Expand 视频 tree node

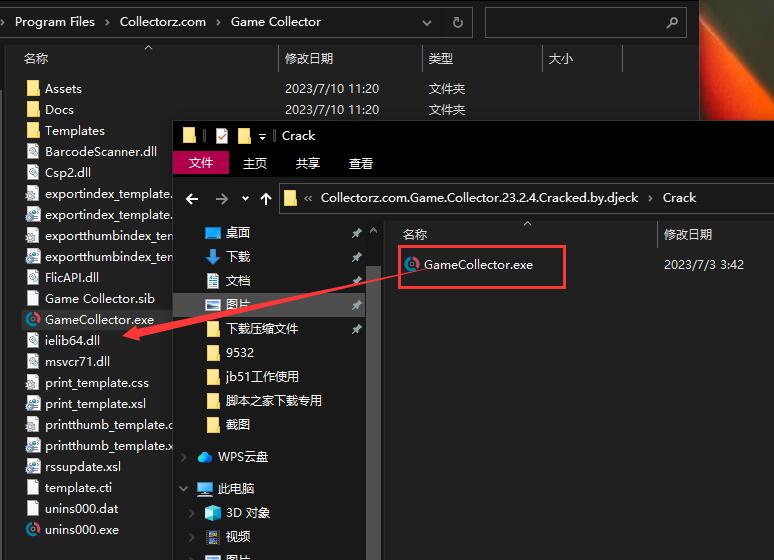tap(192, 536)
